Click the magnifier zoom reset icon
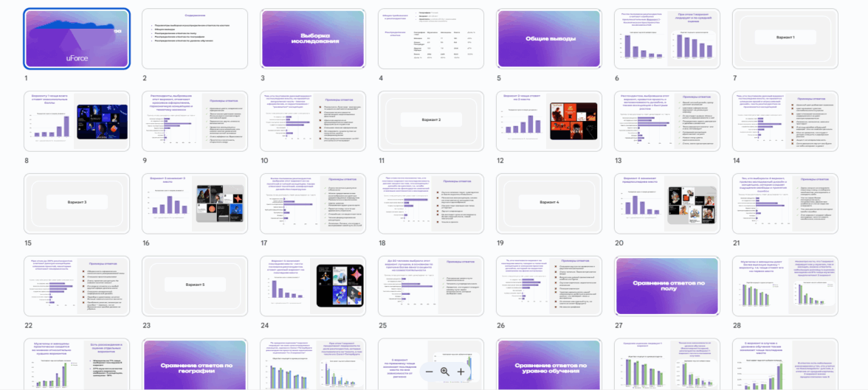The image size is (868, 390). tap(444, 372)
